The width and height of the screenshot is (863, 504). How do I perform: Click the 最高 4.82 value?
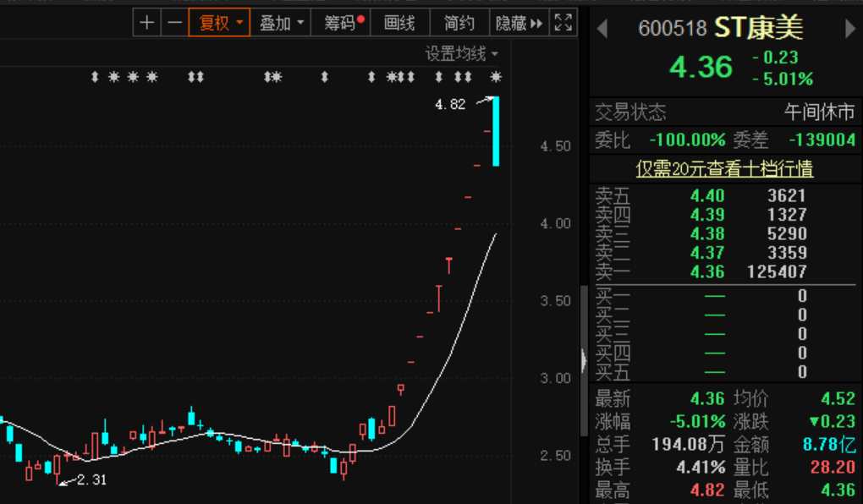pos(707,490)
